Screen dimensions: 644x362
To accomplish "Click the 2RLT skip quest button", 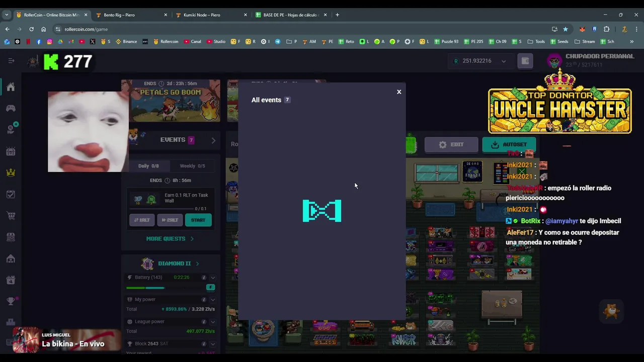I will [170, 220].
